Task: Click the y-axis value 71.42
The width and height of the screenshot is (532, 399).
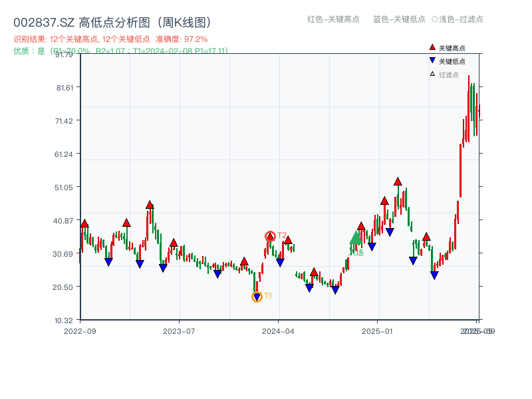Action: tap(64, 121)
